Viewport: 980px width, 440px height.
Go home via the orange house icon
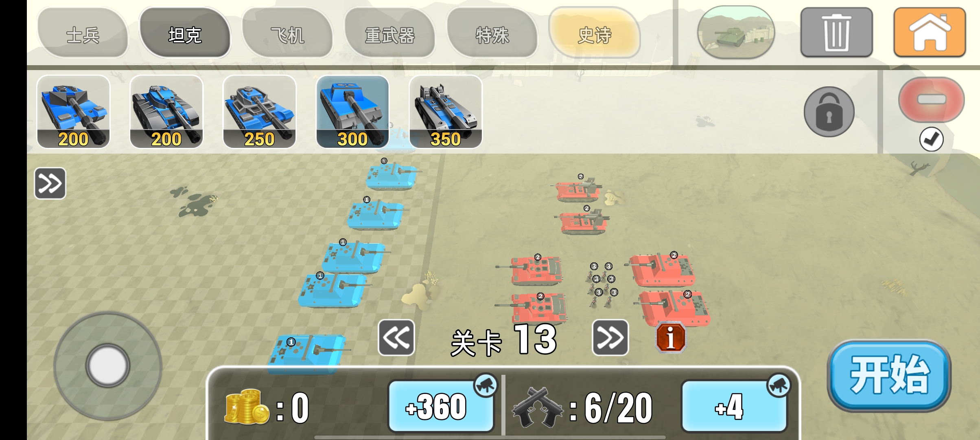[930, 32]
